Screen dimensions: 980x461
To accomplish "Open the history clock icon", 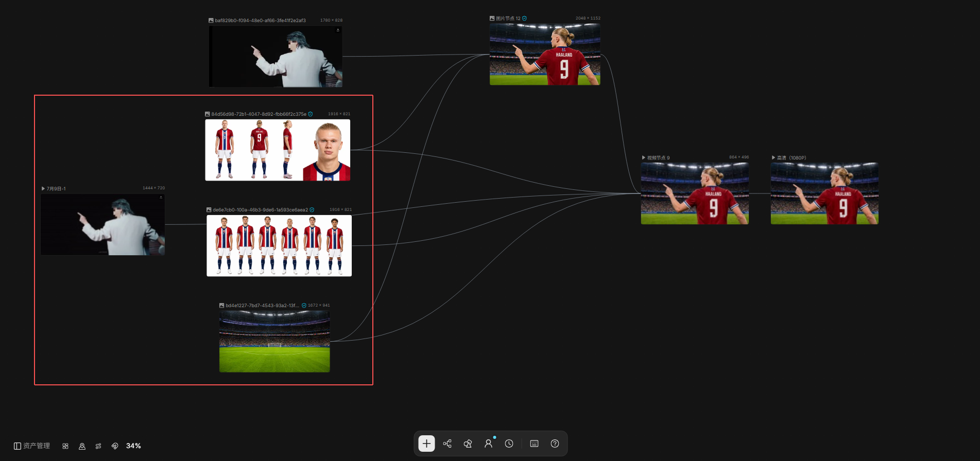I will tap(509, 444).
